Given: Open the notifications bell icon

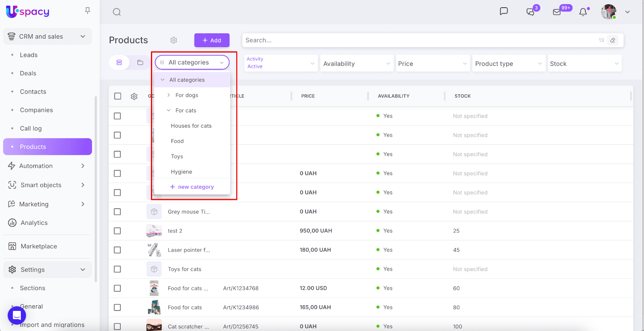Looking at the screenshot, I should pos(583,12).
